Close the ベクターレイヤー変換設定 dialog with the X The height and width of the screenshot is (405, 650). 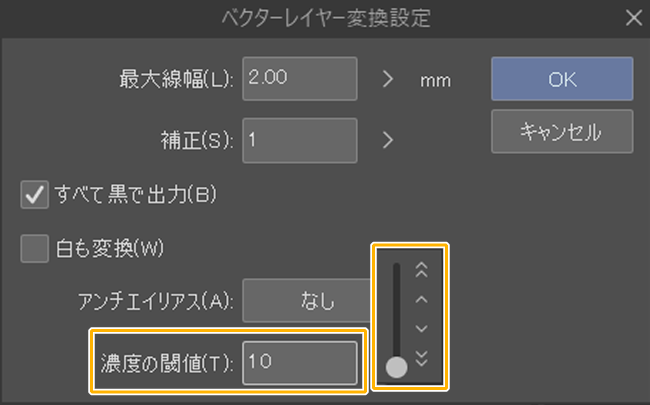pos(632,17)
